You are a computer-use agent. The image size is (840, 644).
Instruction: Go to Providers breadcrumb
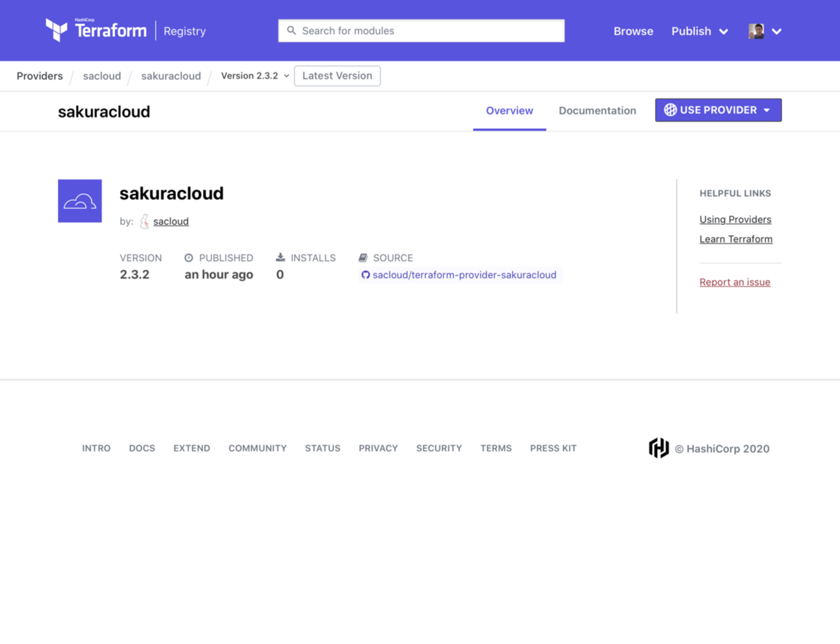(39, 76)
